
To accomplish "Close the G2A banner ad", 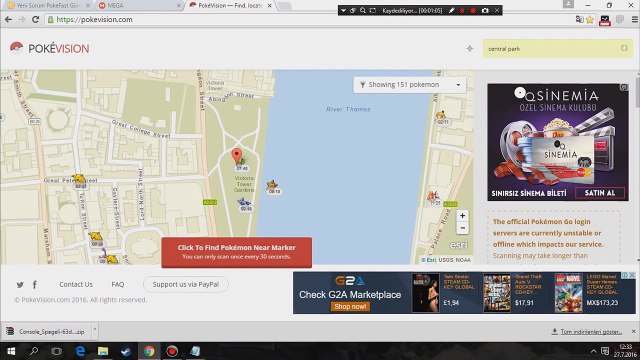I will [x=632, y=276].
